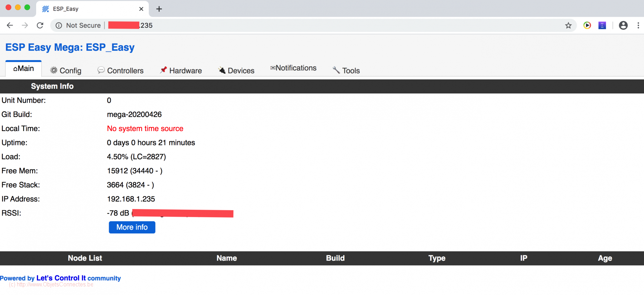The width and height of the screenshot is (644, 295).
Task: Open the Chrome profile avatar
Action: [623, 25]
